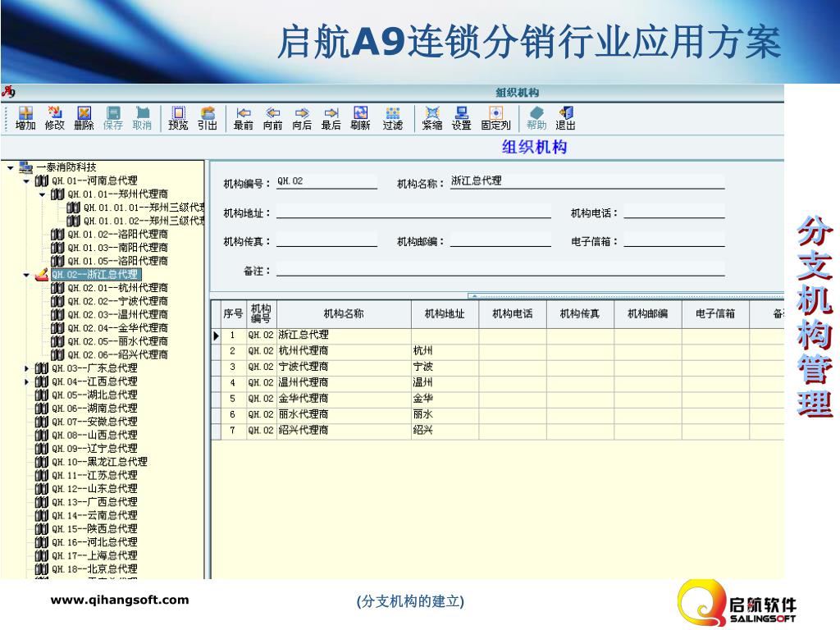The height and width of the screenshot is (630, 840).
Task: Select tree item QH.17--上海总代理
Action: click(x=95, y=555)
